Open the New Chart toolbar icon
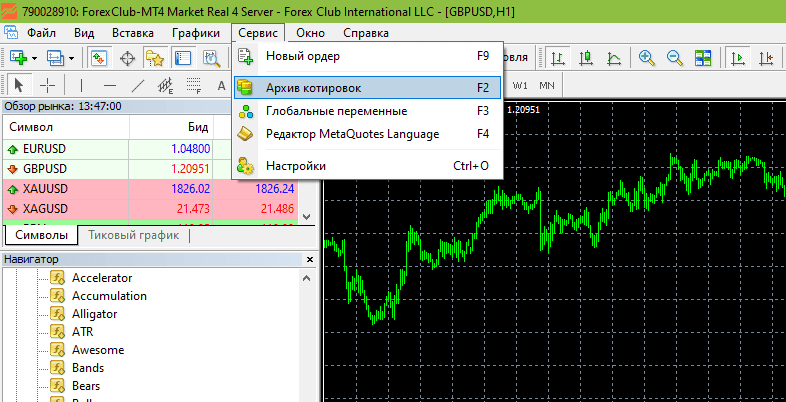 [x=18, y=59]
